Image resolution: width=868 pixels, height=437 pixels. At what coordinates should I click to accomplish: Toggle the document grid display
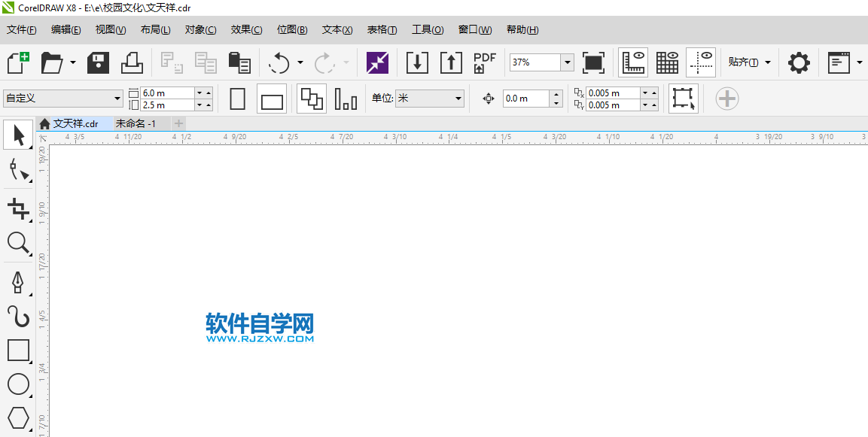click(x=667, y=62)
